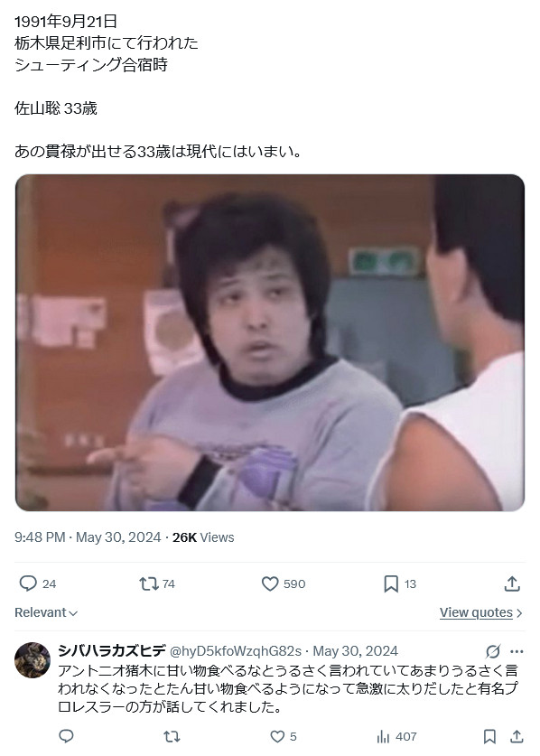This screenshot has height=756, width=540.
Task: Bookmark the main post
Action: tap(391, 583)
